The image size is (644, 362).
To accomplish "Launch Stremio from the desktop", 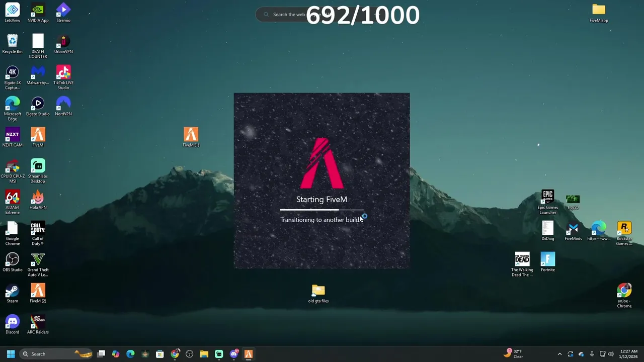I will 63,13.
